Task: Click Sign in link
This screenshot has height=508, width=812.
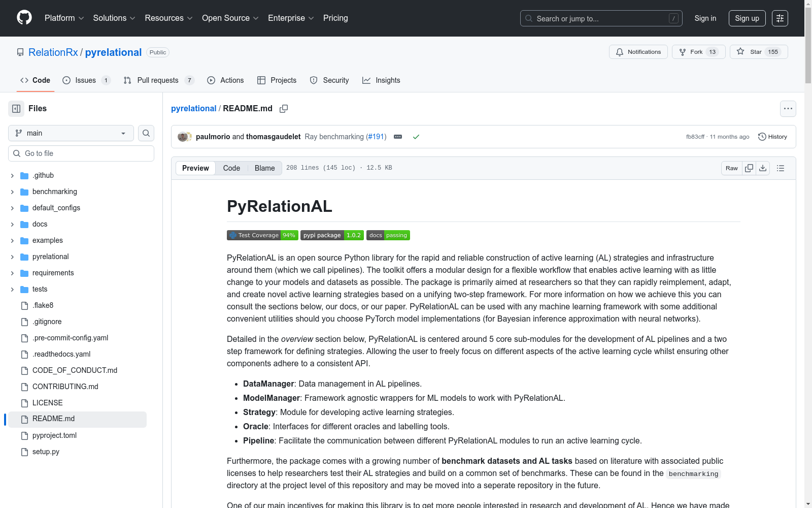Action: pos(705,18)
